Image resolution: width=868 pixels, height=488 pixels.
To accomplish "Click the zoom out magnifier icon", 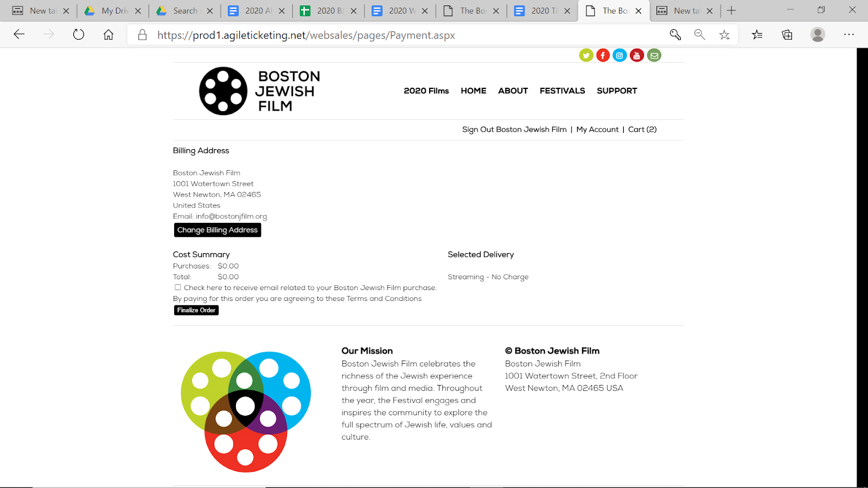I will 700,35.
